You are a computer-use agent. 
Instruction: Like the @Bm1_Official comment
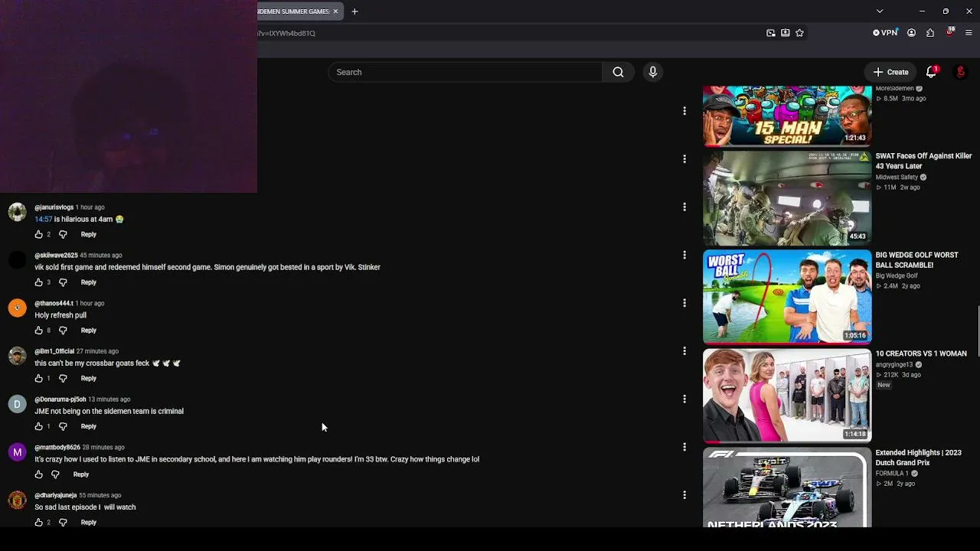pyautogui.click(x=39, y=378)
